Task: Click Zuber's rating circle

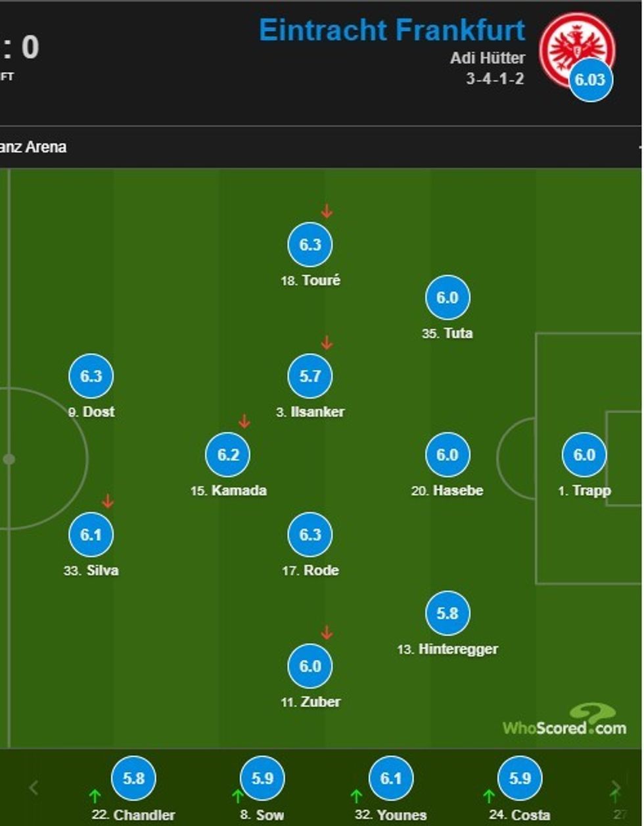Action: click(x=310, y=666)
